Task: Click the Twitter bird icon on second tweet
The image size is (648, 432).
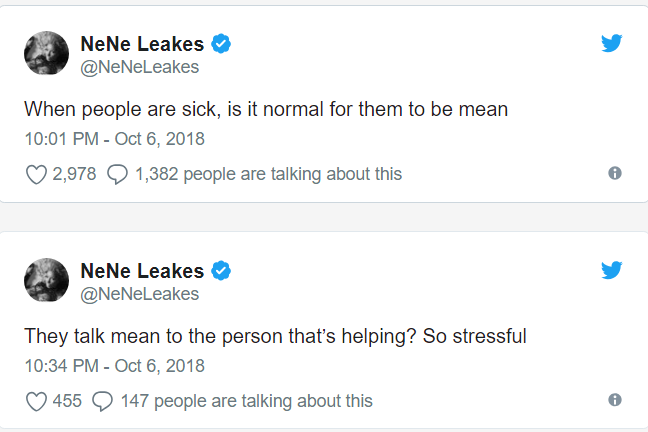Action: (612, 270)
